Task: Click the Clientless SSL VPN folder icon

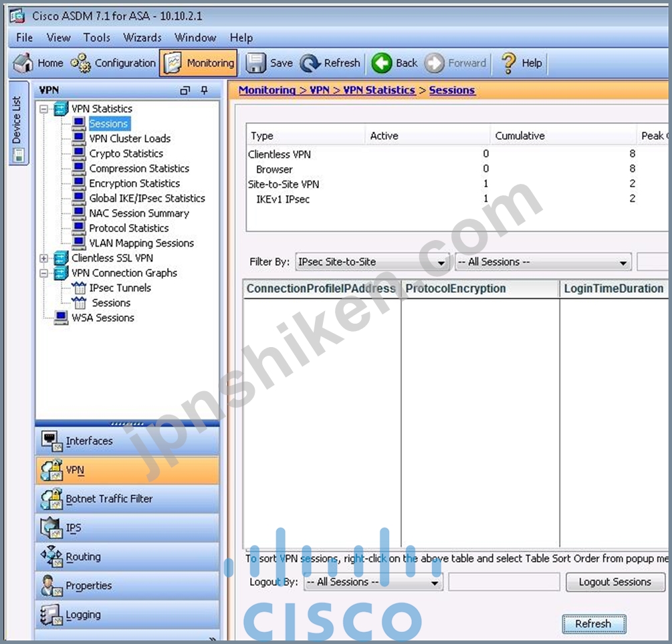Action: (x=61, y=257)
